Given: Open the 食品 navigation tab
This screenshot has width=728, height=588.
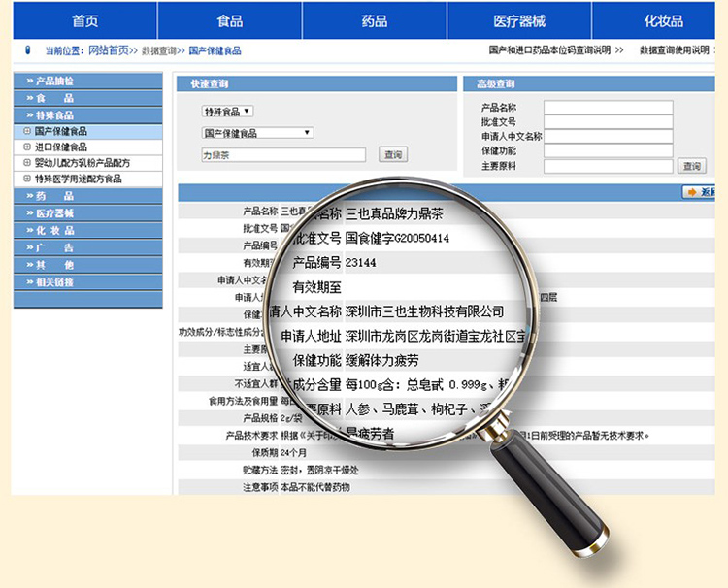Looking at the screenshot, I should pyautogui.click(x=230, y=21).
